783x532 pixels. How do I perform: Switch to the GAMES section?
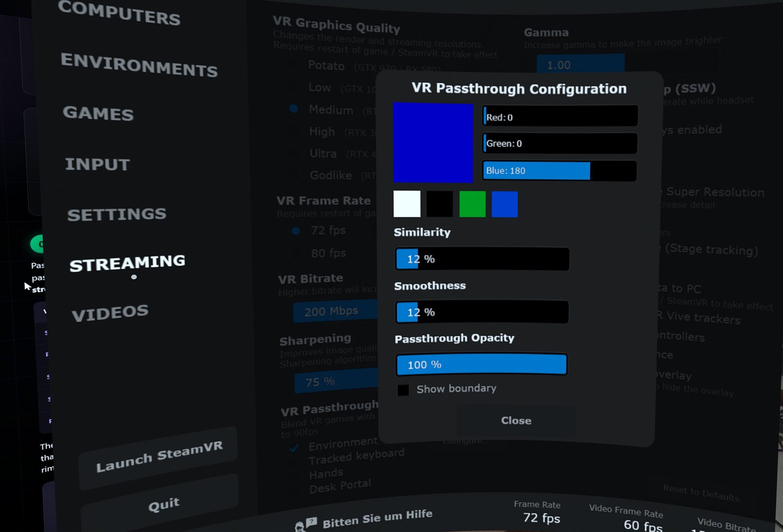pyautogui.click(x=98, y=113)
